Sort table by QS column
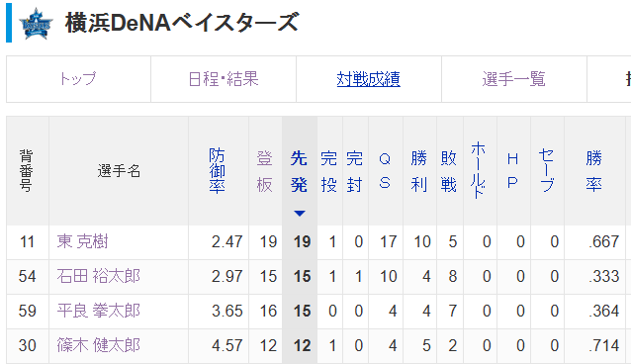The image size is (631, 364). [385, 171]
